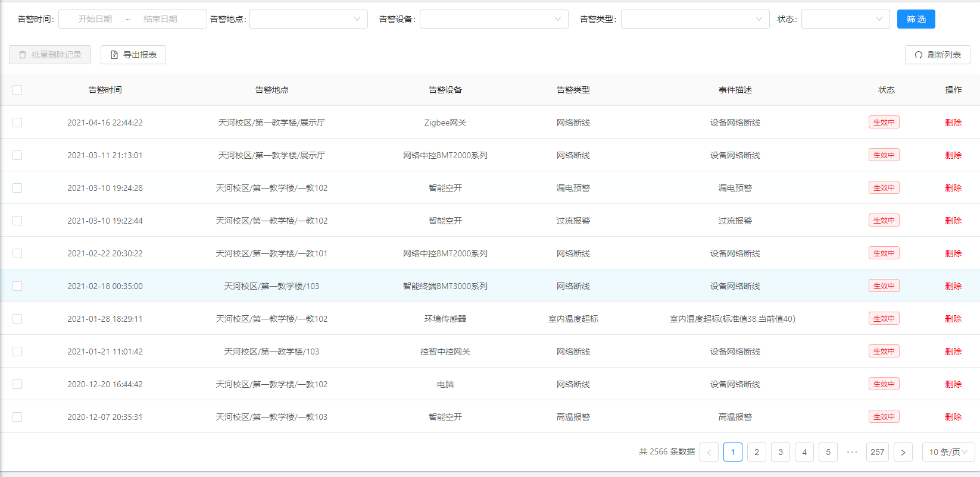Check the row dated 2021-03-10 19:24:28
Viewport: 980px width, 477px height.
(x=17, y=188)
